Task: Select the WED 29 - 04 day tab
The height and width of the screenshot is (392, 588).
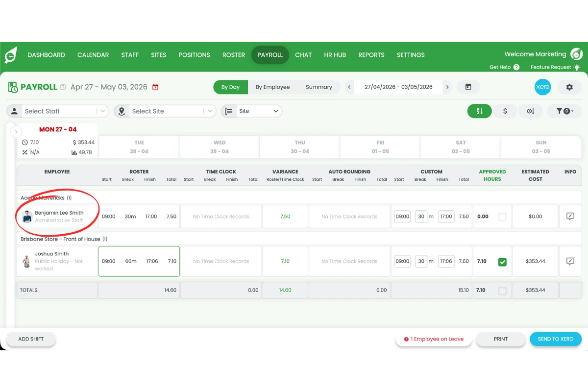Action: click(x=220, y=147)
